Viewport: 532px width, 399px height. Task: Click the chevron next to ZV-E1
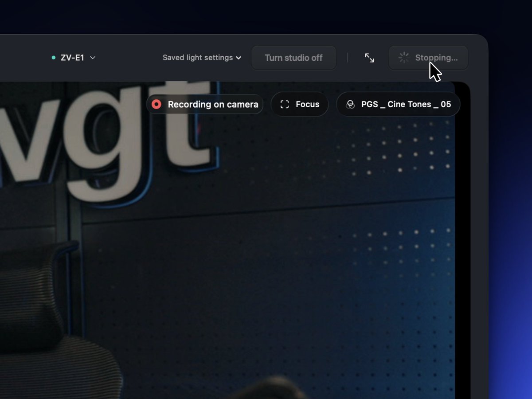[93, 58]
